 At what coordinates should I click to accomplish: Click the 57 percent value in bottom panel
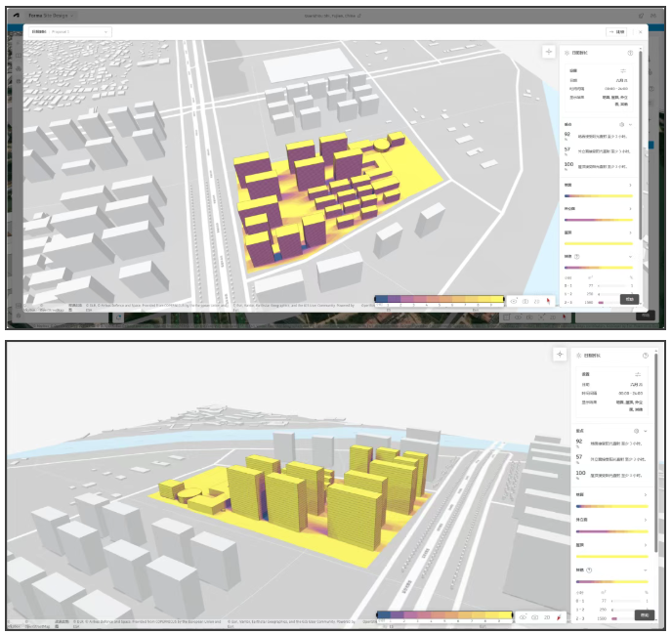579,457
